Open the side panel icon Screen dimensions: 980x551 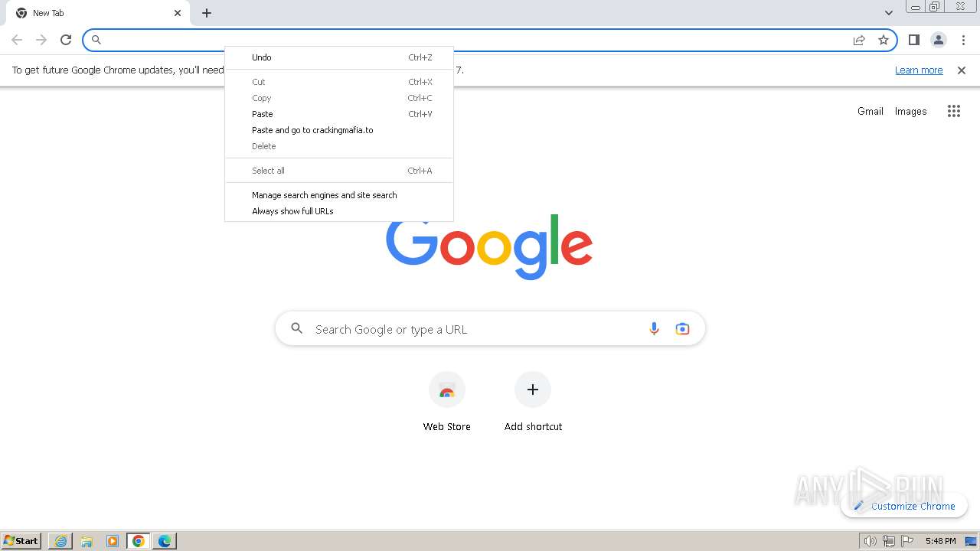[913, 40]
